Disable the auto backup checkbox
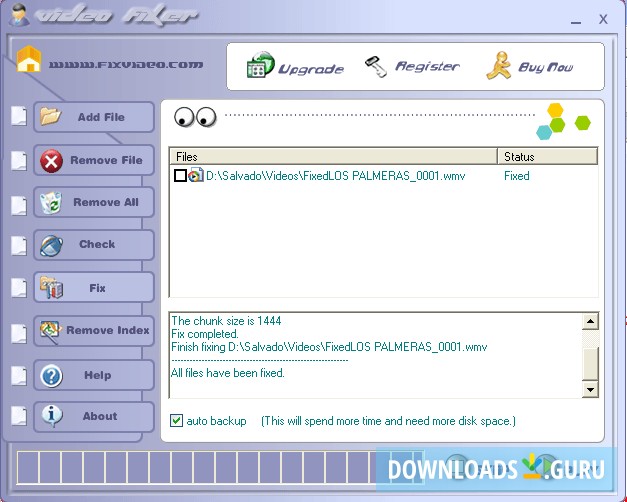The height and width of the screenshot is (502, 627). [176, 421]
